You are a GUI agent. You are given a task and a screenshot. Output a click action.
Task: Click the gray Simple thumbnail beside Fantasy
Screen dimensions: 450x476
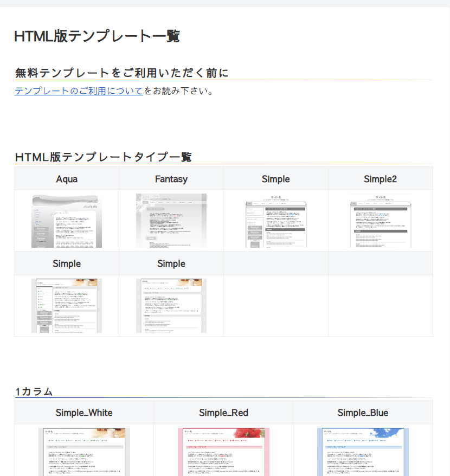(276, 221)
